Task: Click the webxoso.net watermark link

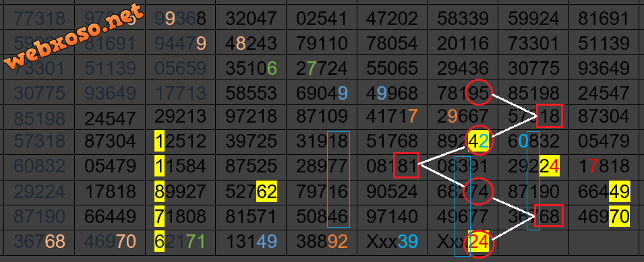Action: (x=77, y=38)
